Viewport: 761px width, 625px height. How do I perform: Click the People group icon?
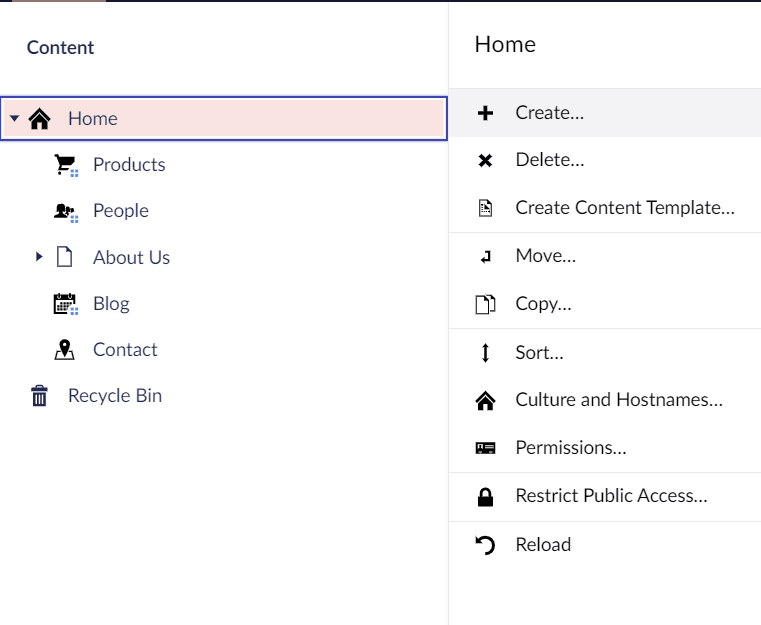pos(65,212)
